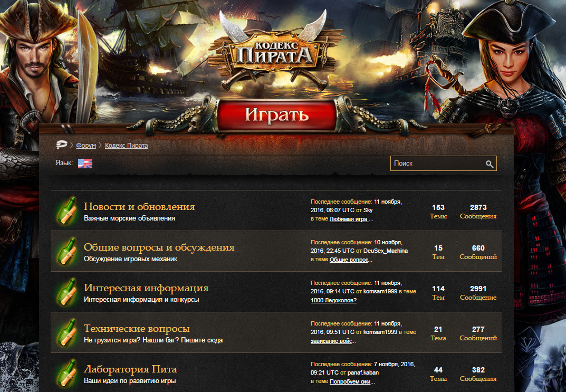
Task: Click the English language flag icon
Action: 85,164
